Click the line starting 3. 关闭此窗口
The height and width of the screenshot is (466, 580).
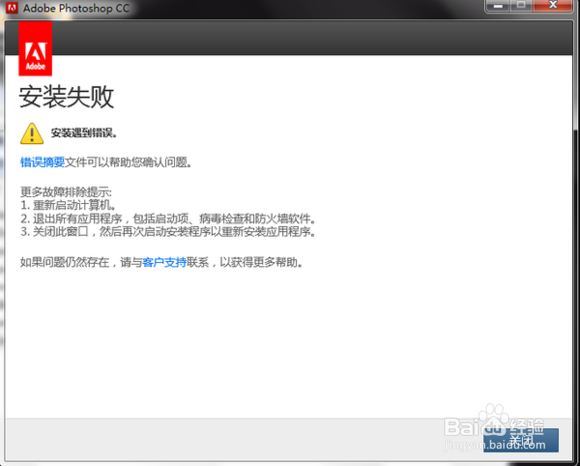point(168,232)
